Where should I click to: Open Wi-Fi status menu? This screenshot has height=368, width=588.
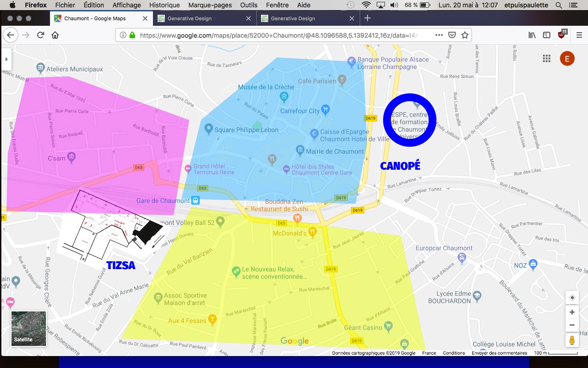366,5
